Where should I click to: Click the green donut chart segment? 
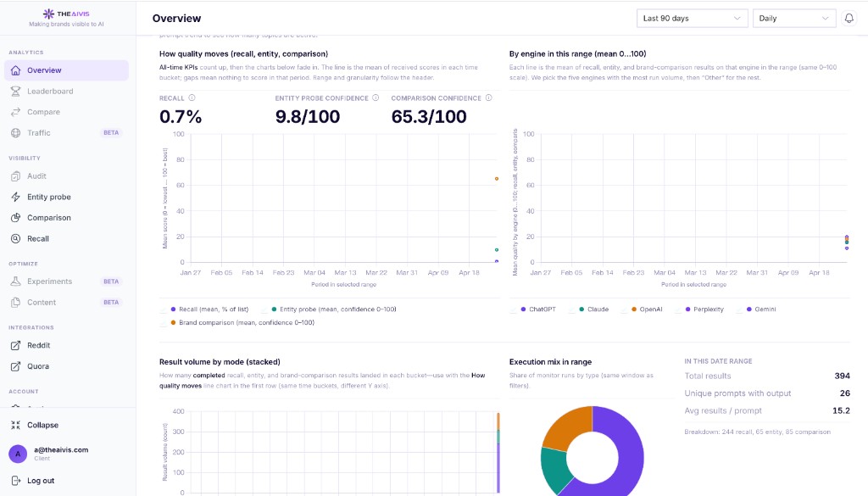pyautogui.click(x=554, y=470)
